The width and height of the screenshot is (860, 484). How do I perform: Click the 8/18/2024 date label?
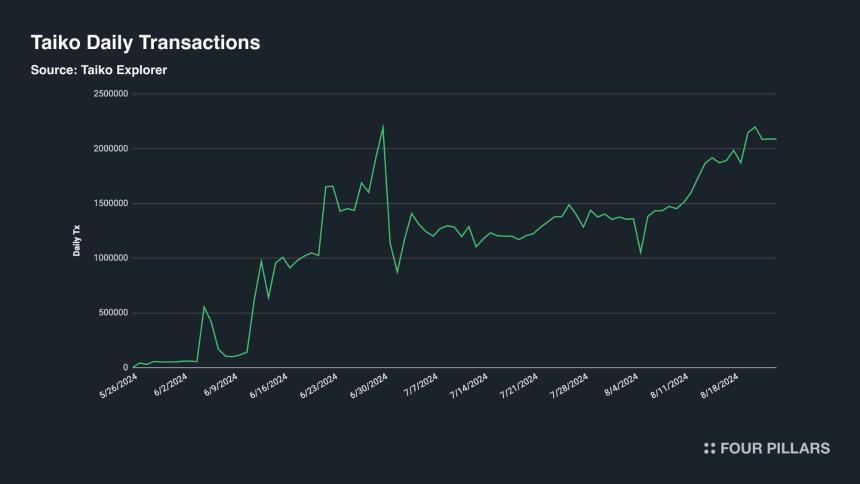(x=720, y=386)
